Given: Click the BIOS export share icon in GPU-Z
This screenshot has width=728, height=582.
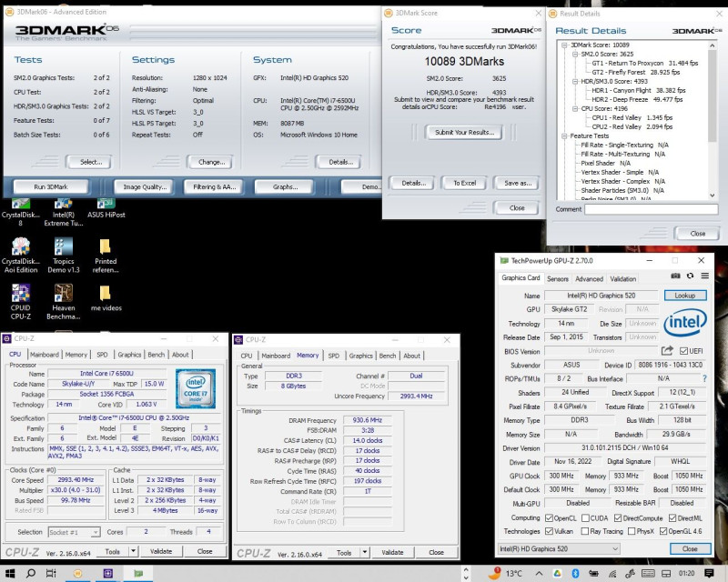Looking at the screenshot, I should click(667, 351).
